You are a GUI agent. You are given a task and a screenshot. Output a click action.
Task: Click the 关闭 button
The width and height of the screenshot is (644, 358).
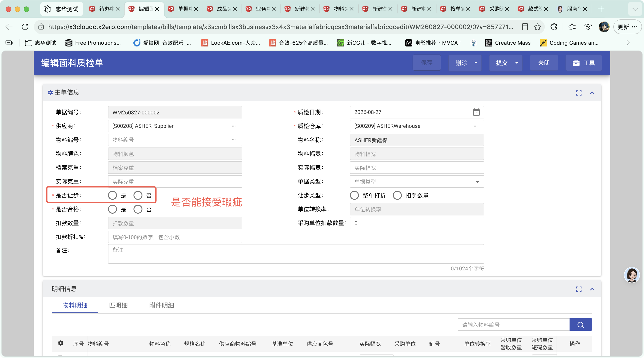[544, 63]
